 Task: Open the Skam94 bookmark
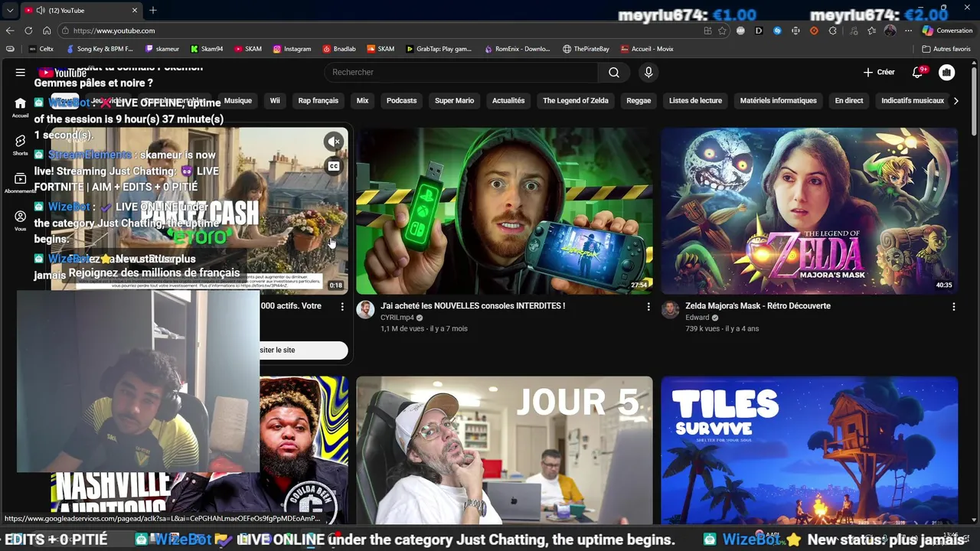(x=207, y=49)
